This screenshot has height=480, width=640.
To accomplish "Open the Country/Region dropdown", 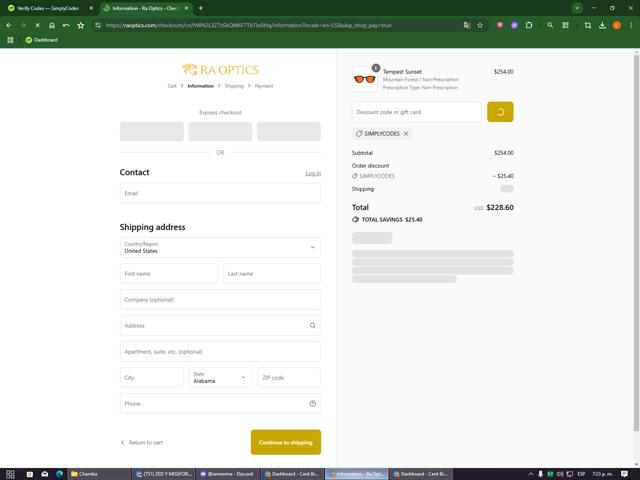I will tap(220, 247).
